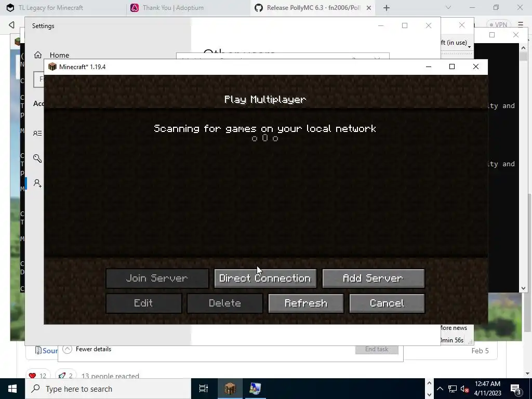
Task: Close the Release PollyMC 6.3 tab
Action: [x=369, y=8]
